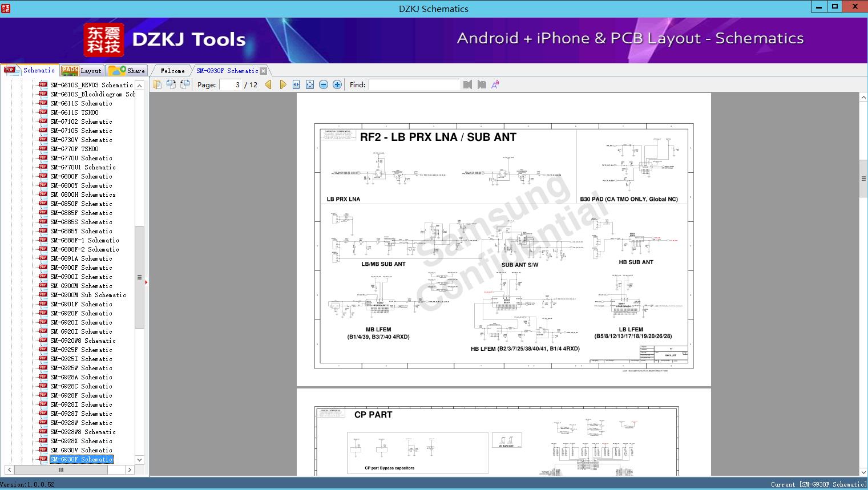Zoom in with the plus icon

pyautogui.click(x=337, y=84)
